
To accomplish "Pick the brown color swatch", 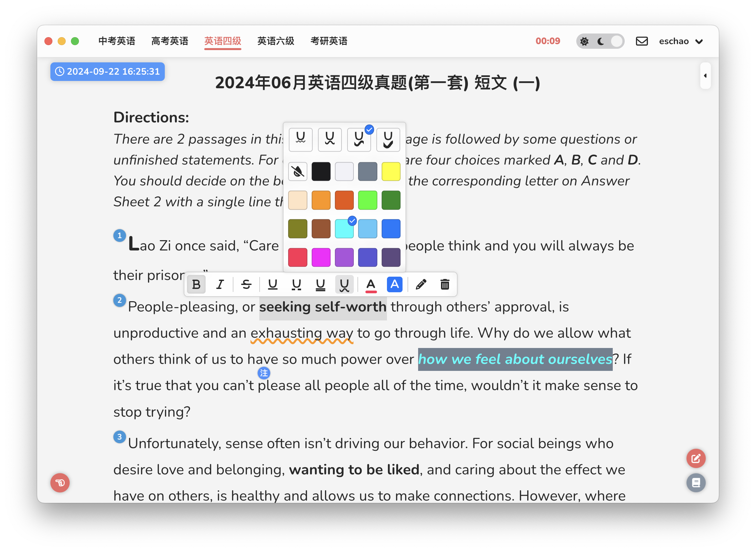I will click(321, 229).
